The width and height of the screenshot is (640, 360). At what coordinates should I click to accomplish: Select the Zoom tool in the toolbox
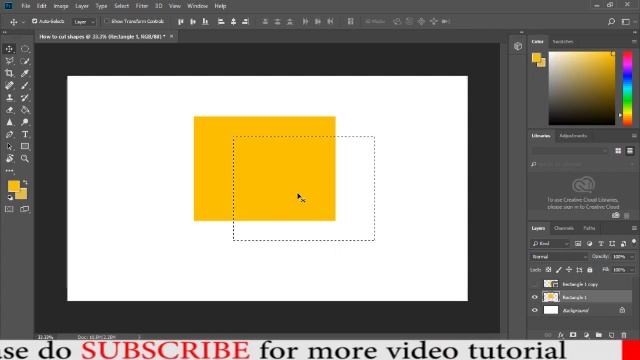[x=25, y=159]
